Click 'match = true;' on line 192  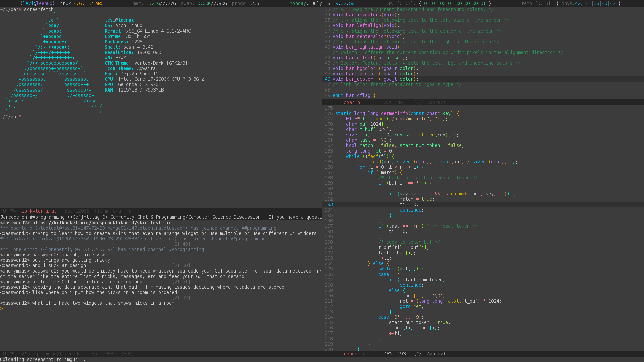click(x=417, y=199)
